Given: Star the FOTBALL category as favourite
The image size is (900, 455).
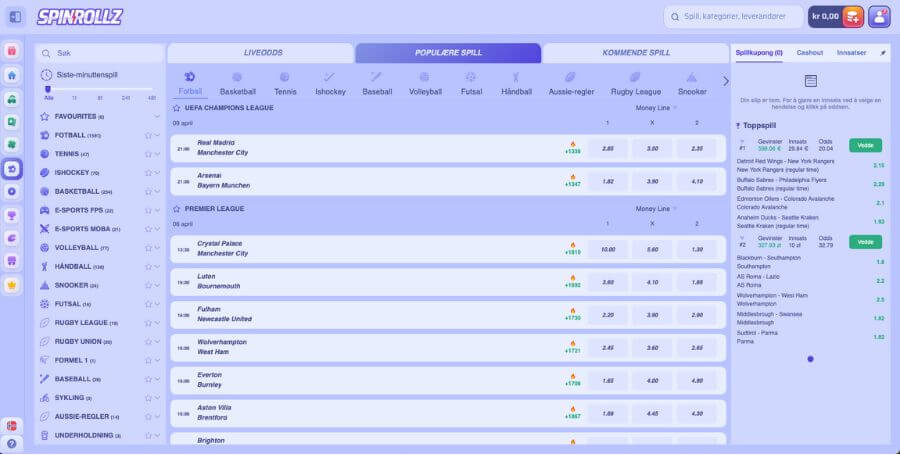Looking at the screenshot, I should tap(148, 135).
